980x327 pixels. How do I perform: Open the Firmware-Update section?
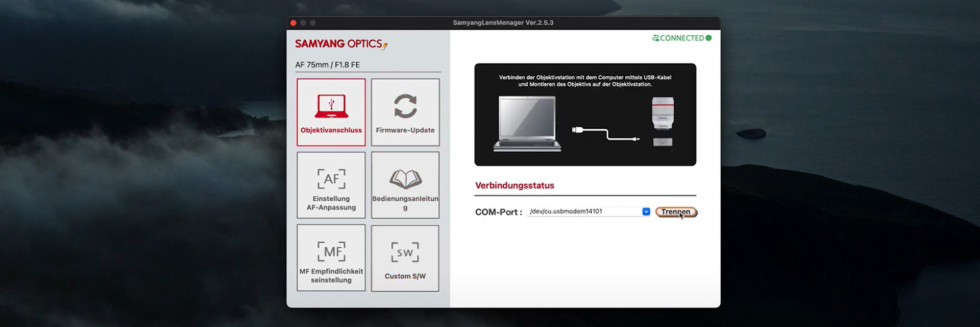pos(405,112)
